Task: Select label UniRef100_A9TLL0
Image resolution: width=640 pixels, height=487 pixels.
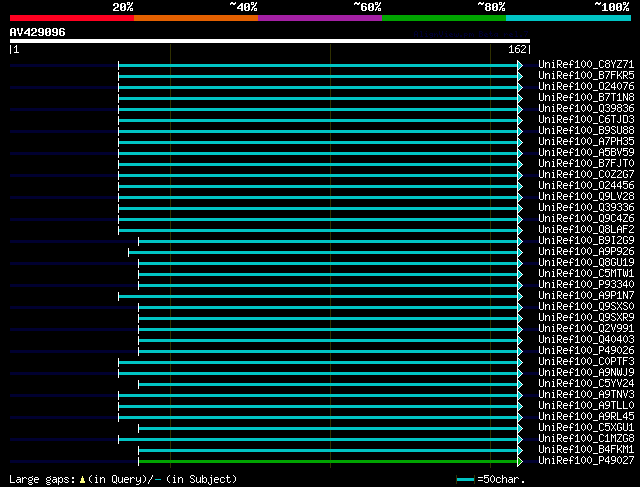Action: [x=586, y=406]
